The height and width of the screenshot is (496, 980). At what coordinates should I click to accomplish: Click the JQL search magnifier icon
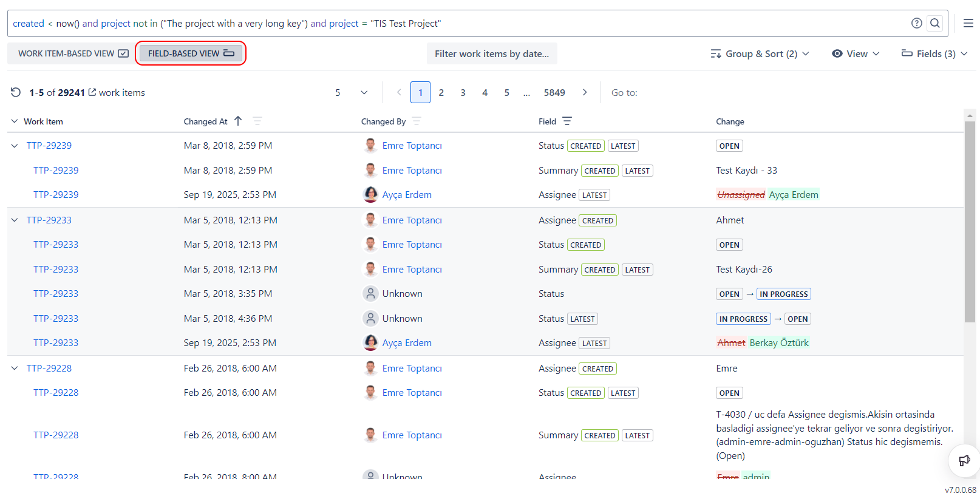pyautogui.click(x=935, y=23)
